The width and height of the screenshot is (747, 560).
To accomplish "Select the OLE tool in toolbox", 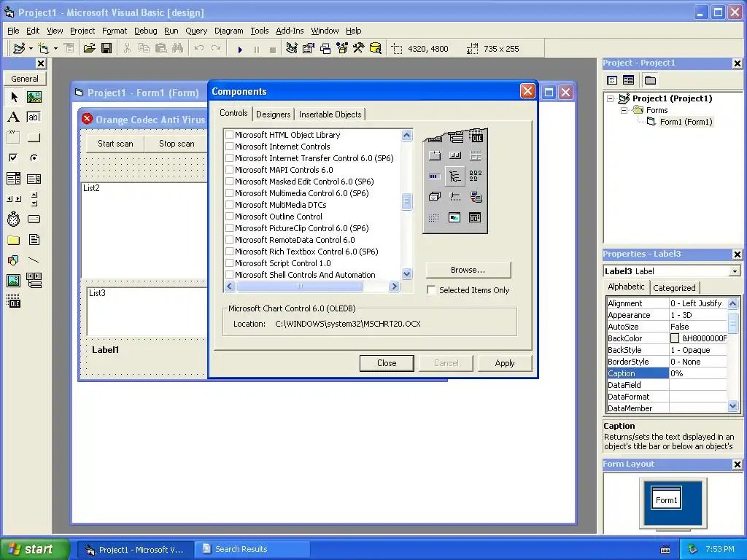I will (14, 301).
